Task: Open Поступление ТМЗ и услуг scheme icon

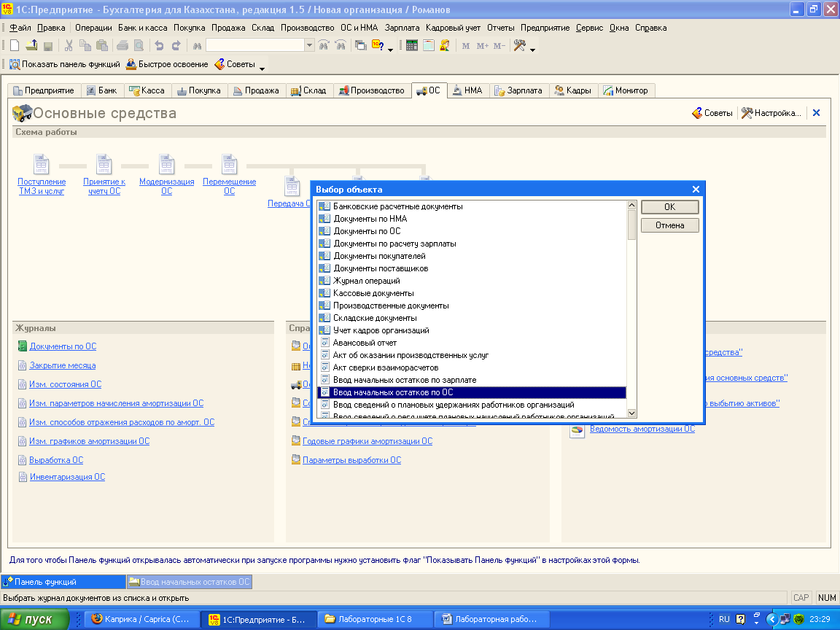Action: 42,165
